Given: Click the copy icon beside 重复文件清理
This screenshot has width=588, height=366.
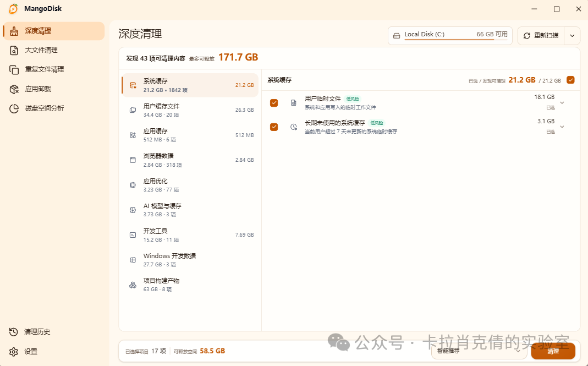Looking at the screenshot, I should tap(14, 70).
